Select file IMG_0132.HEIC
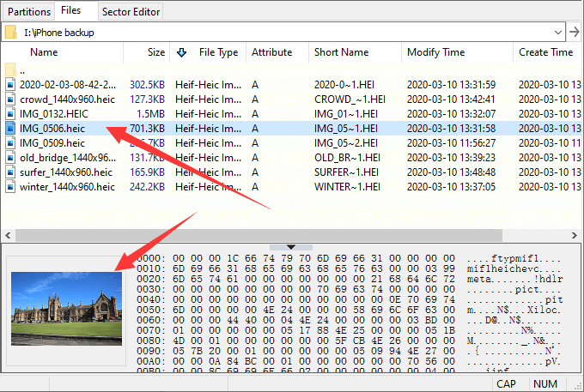The image size is (584, 392). coord(54,114)
